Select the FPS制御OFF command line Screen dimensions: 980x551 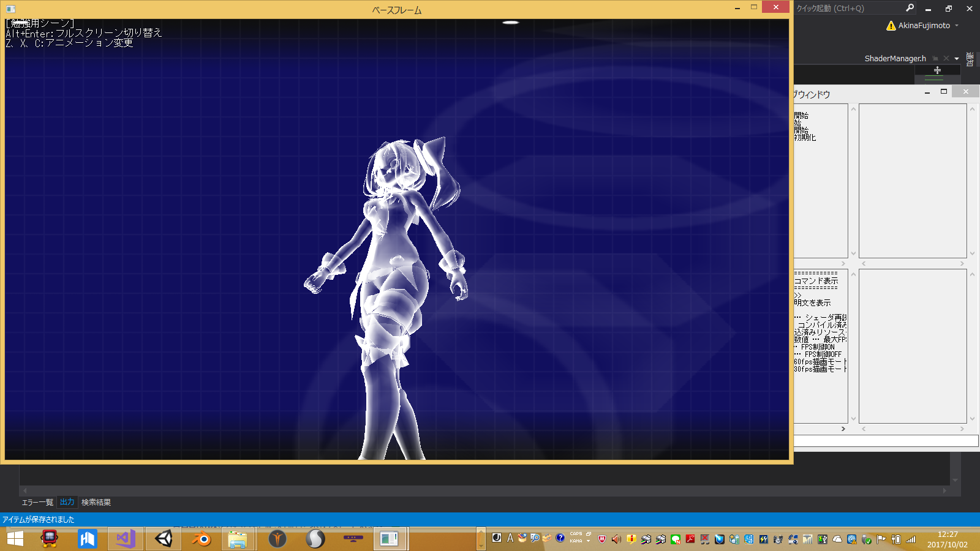point(820,354)
